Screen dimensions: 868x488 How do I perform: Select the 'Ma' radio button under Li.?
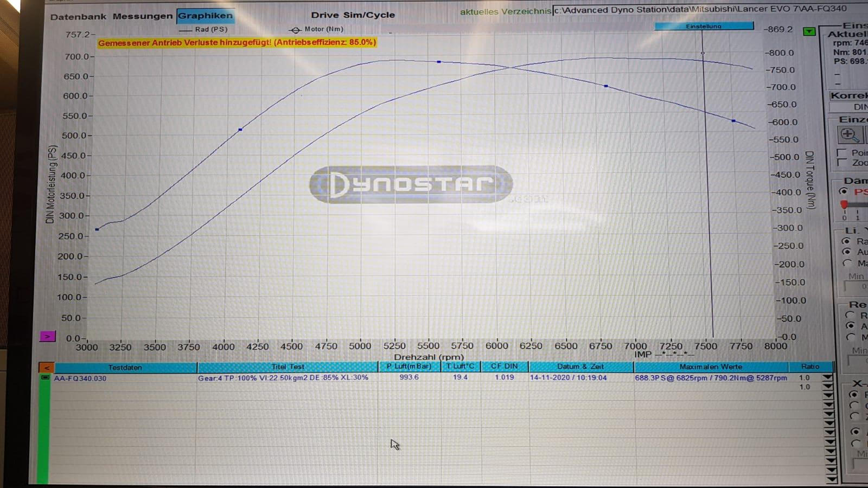pos(847,262)
